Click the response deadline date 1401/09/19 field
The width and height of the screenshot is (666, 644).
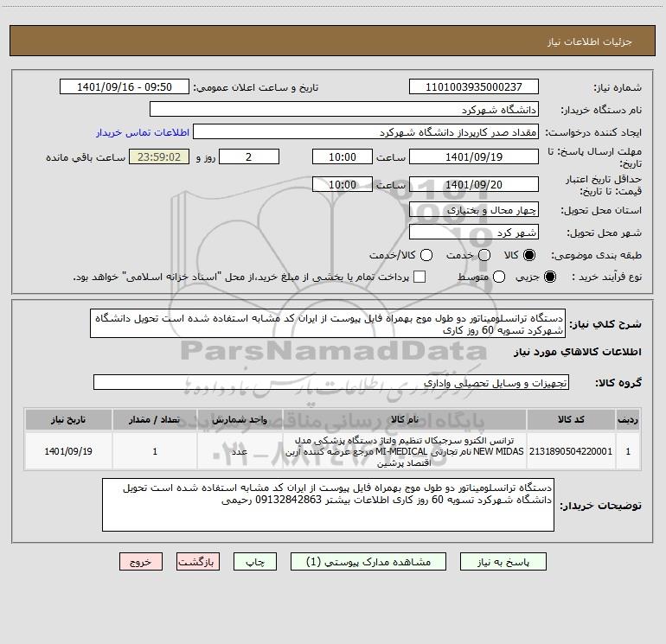[474, 156]
